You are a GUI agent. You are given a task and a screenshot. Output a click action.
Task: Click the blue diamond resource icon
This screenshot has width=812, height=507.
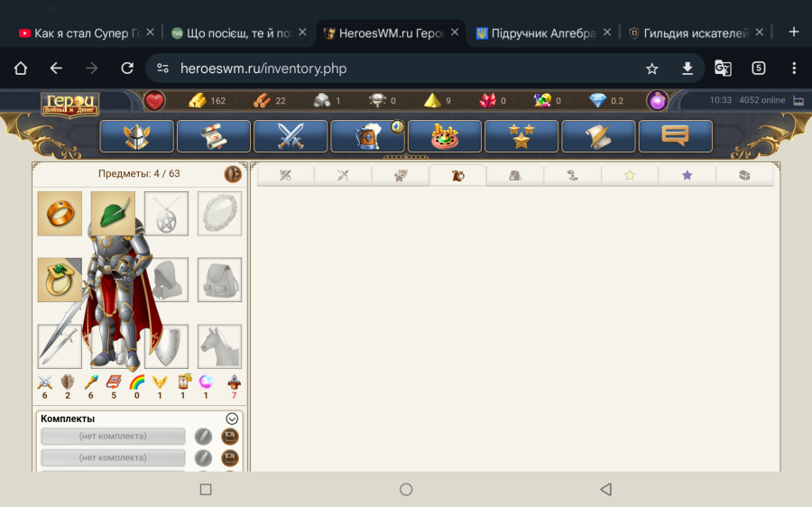[x=597, y=100]
